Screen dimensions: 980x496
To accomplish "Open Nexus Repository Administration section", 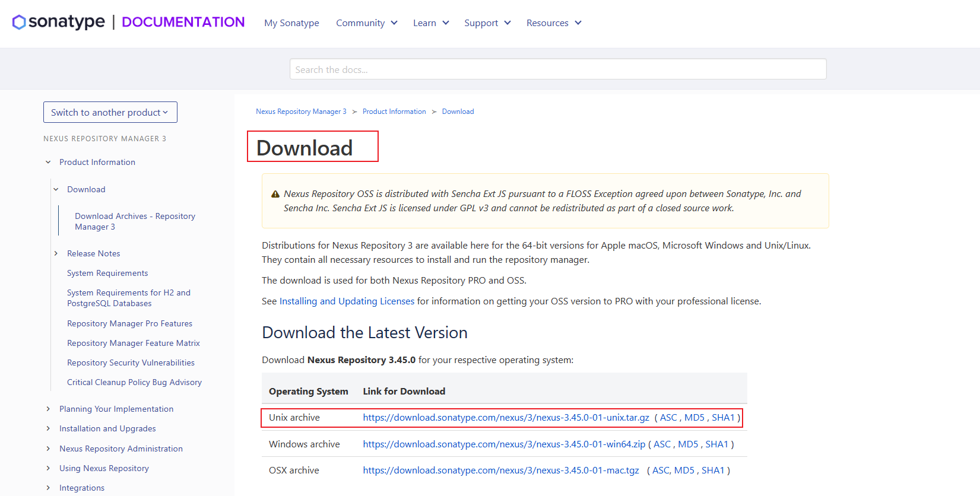I will tap(121, 449).
